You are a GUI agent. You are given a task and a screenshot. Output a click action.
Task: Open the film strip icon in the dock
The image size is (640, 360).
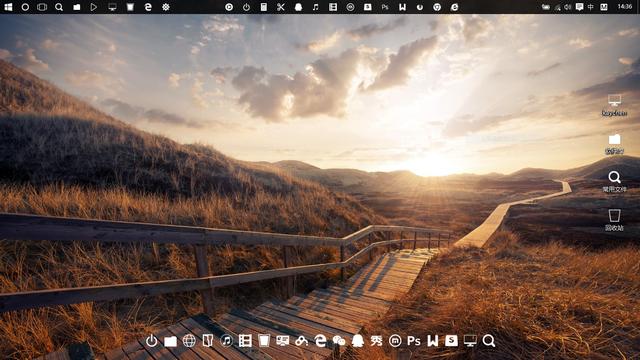[x=245, y=340]
